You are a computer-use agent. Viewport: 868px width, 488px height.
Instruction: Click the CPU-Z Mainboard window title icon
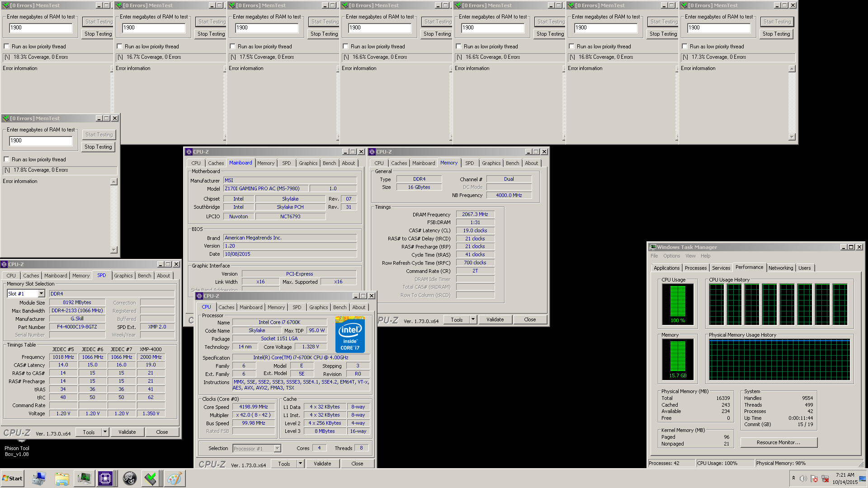189,152
